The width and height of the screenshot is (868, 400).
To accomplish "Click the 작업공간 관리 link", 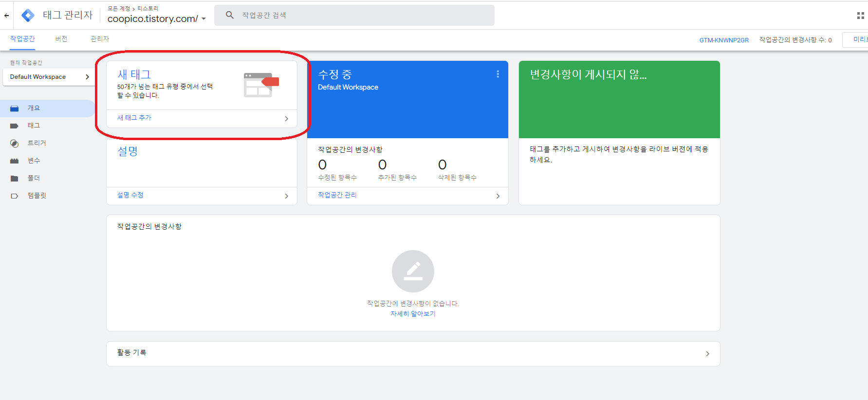I will pyautogui.click(x=337, y=195).
